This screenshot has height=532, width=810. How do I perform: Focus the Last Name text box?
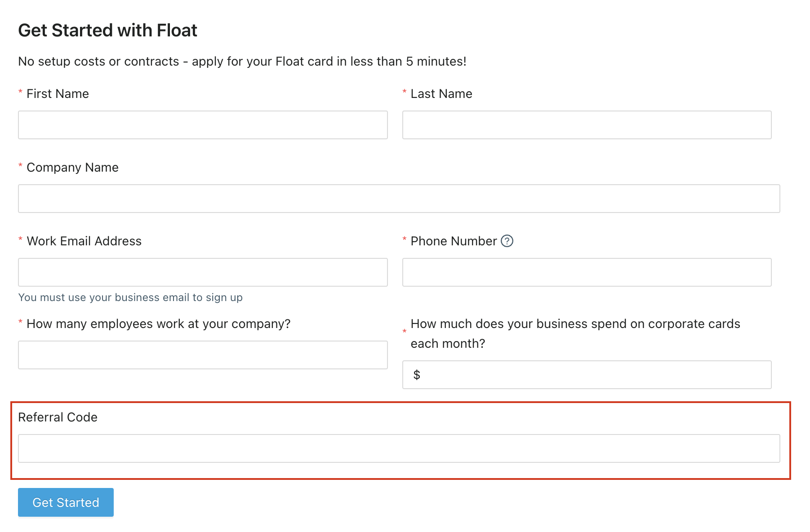coord(587,125)
